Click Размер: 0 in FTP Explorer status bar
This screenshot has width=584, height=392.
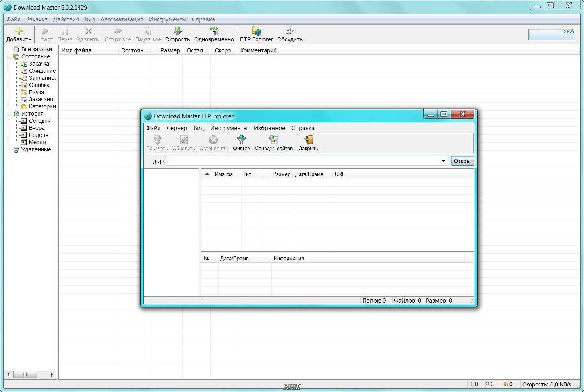click(x=439, y=301)
